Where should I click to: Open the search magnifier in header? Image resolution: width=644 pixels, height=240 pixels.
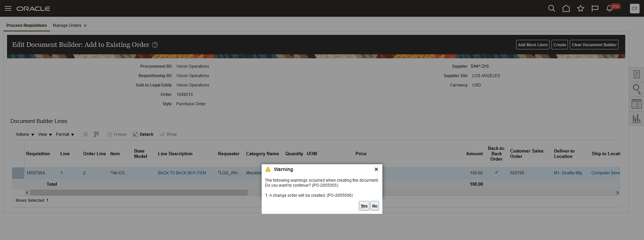point(552,8)
